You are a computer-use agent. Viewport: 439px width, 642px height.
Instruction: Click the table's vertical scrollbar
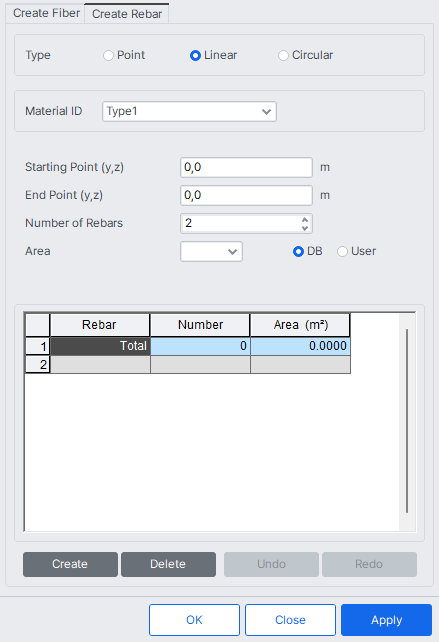click(x=407, y=421)
